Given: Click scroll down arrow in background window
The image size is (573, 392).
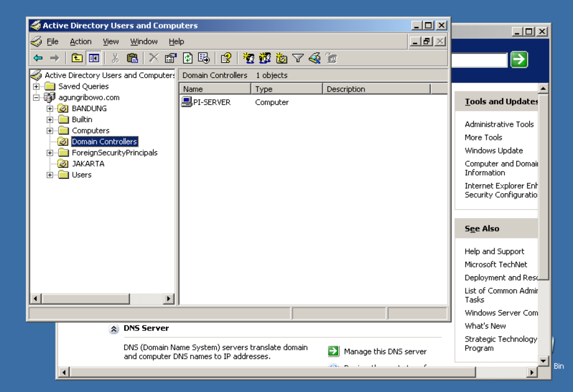Looking at the screenshot, I should pos(543,360).
